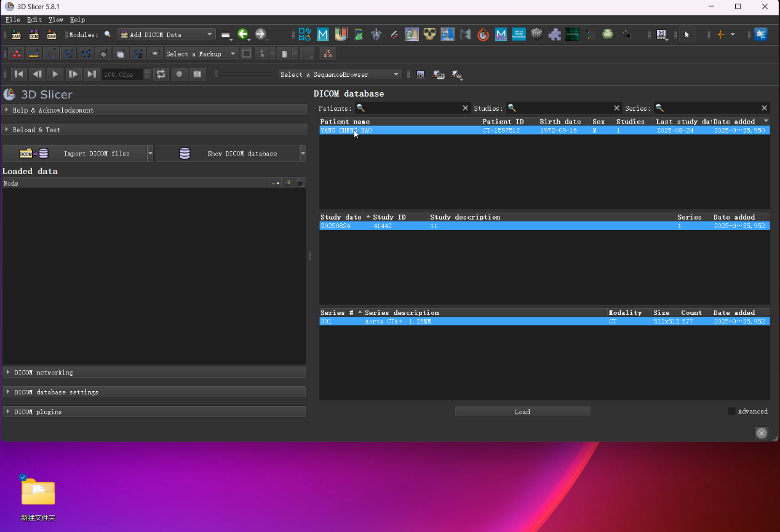Toggle the sequence record button
780x532 pixels.
(180, 74)
